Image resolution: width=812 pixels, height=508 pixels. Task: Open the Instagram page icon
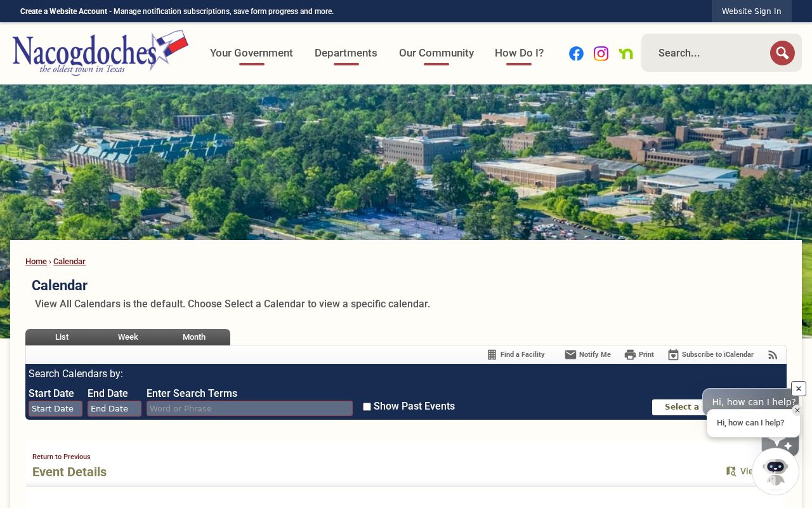tap(601, 53)
